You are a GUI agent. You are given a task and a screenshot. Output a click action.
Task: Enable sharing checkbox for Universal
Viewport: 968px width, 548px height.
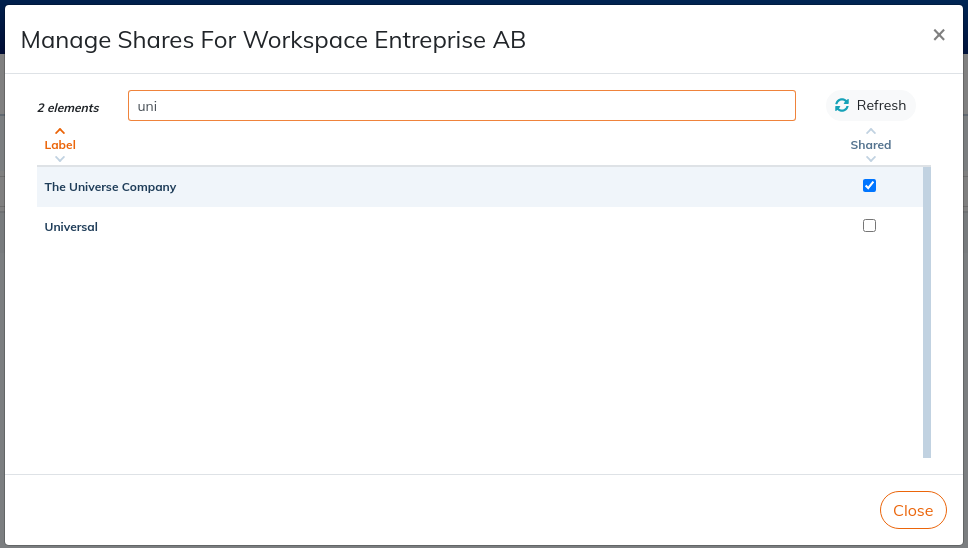869,226
